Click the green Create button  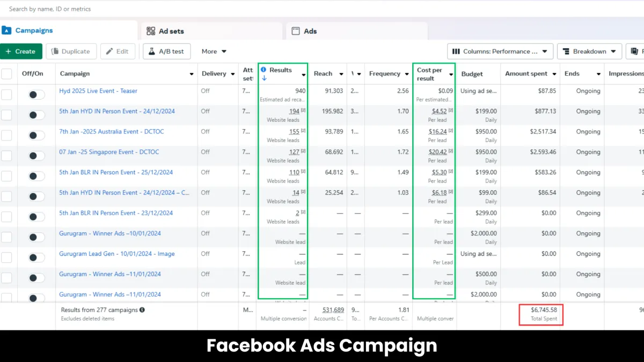21,51
